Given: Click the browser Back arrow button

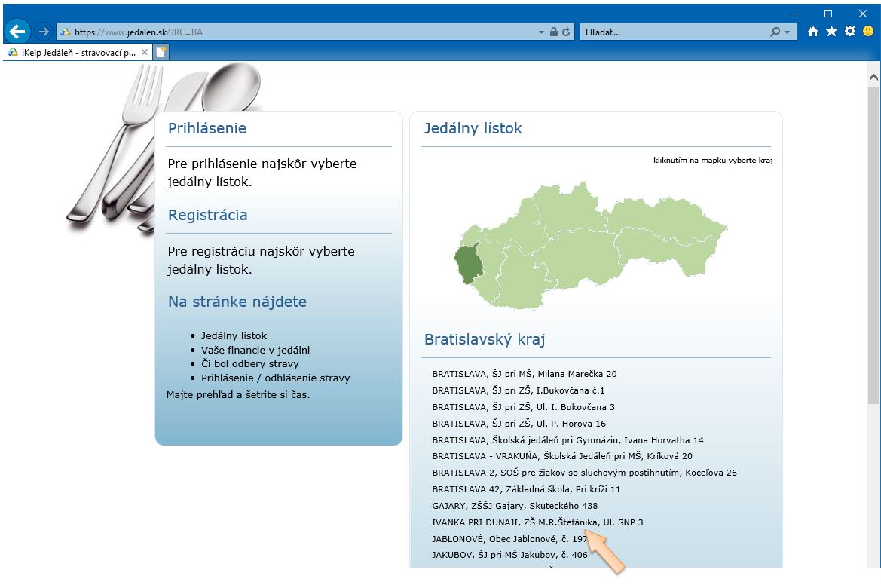Looking at the screenshot, I should pyautogui.click(x=17, y=32).
